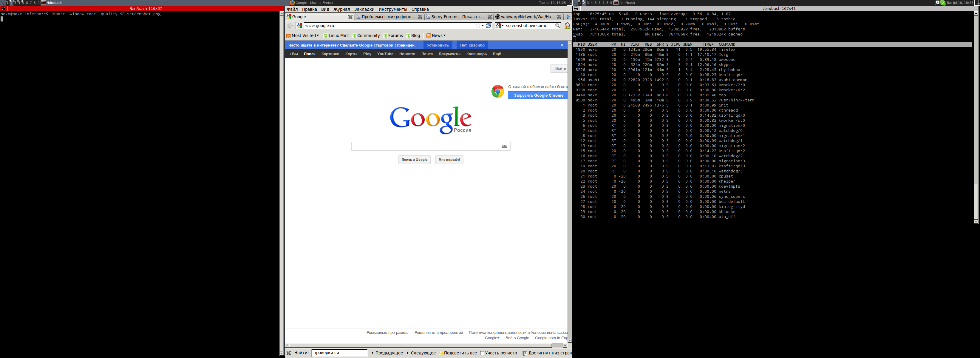The height and width of the screenshot is (358, 980).
Task: Reload the page with refresh icon
Action: 489,26
